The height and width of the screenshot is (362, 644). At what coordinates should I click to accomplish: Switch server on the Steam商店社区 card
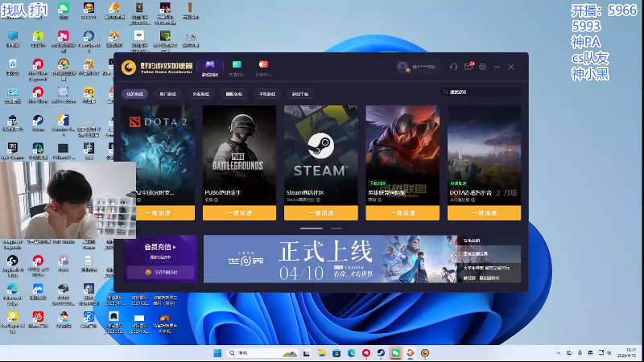(318, 200)
